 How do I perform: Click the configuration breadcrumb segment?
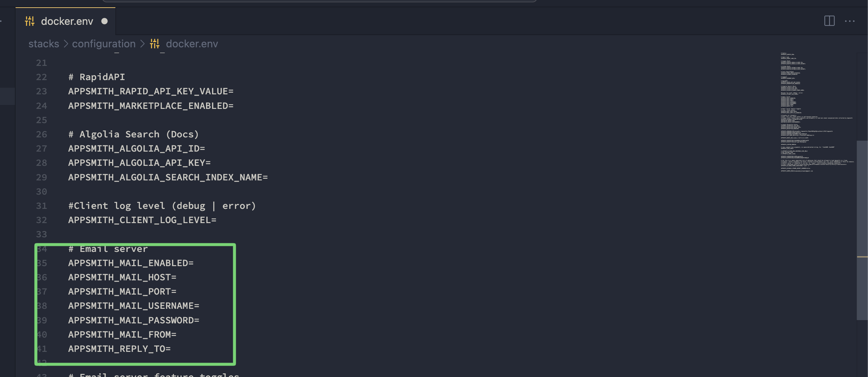tap(104, 44)
